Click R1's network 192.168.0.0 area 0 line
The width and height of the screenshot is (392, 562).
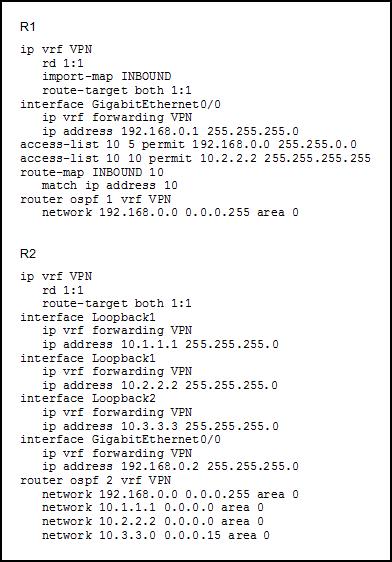pyautogui.click(x=170, y=213)
